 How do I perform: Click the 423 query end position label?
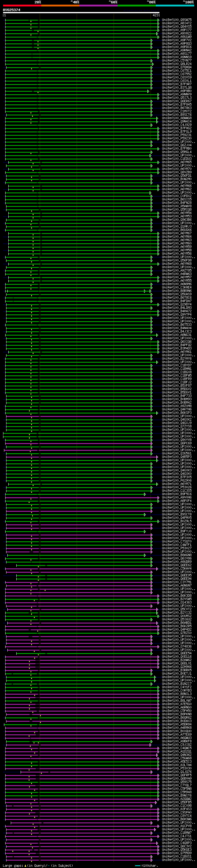[x=155, y=15]
